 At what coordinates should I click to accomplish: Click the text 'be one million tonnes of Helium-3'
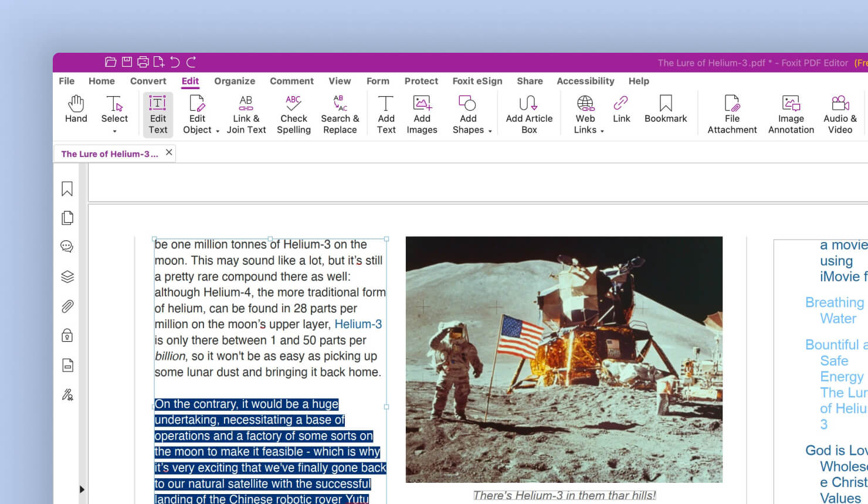tap(243, 244)
